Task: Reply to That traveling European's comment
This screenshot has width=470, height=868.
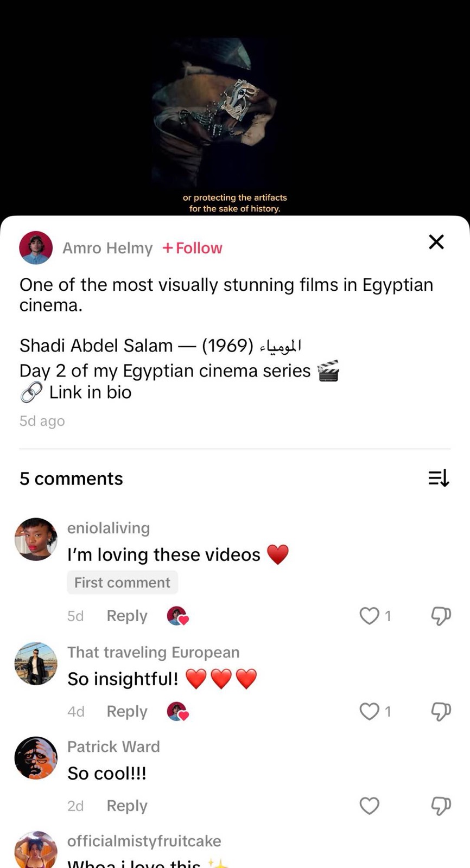Action: pos(127,711)
